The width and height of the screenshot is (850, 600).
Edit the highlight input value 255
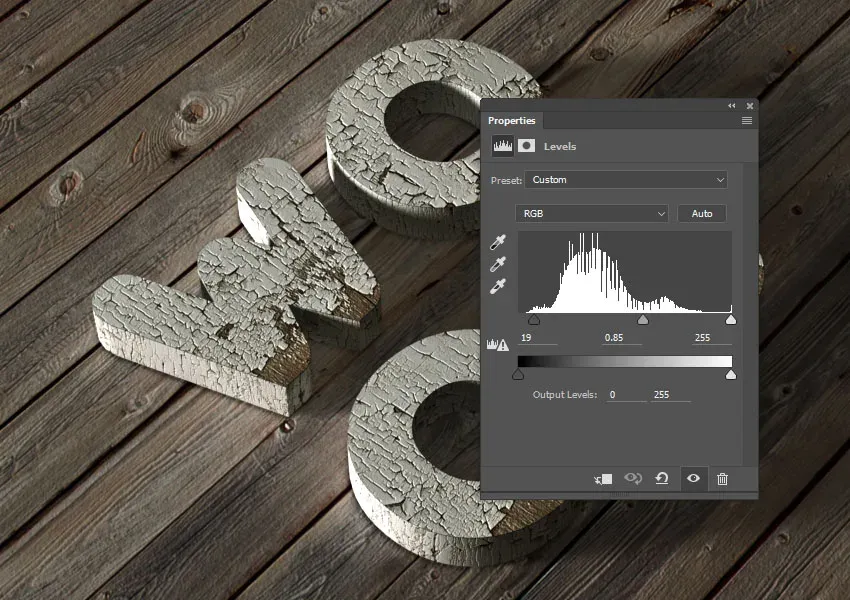[712, 338]
